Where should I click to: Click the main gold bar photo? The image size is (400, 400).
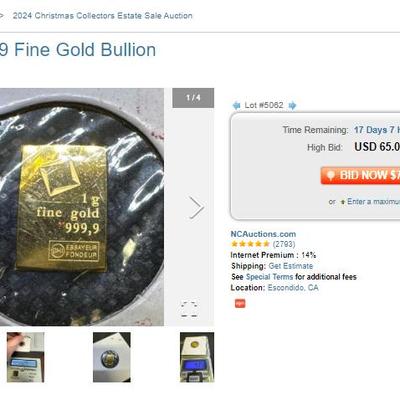82,207
